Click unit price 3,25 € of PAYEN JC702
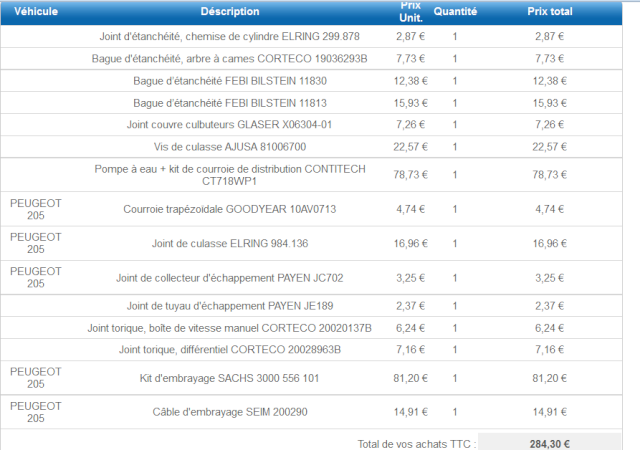Image resolution: width=640 pixels, height=450 pixels. coord(411,278)
